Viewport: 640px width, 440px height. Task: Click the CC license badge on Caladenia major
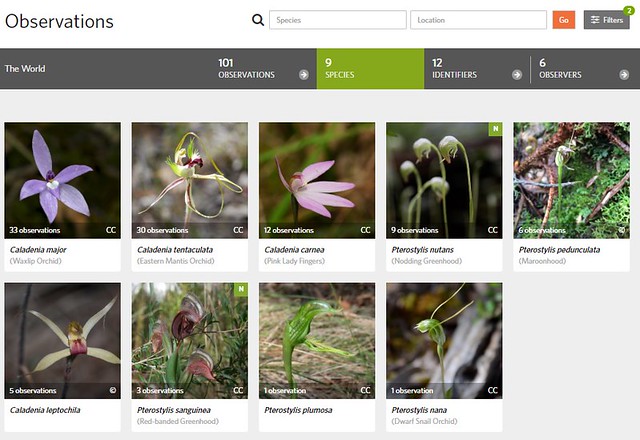click(111, 230)
